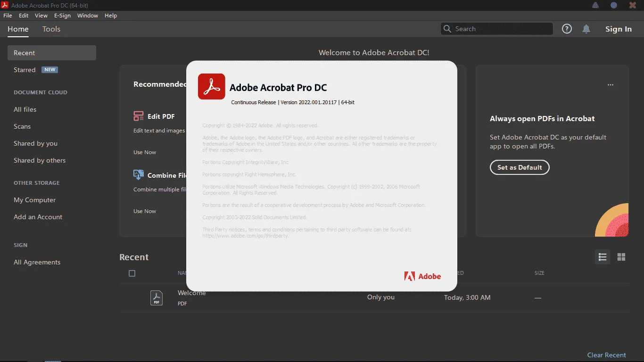Open the notifications bell icon
This screenshot has width=644, height=362.
pyautogui.click(x=586, y=29)
